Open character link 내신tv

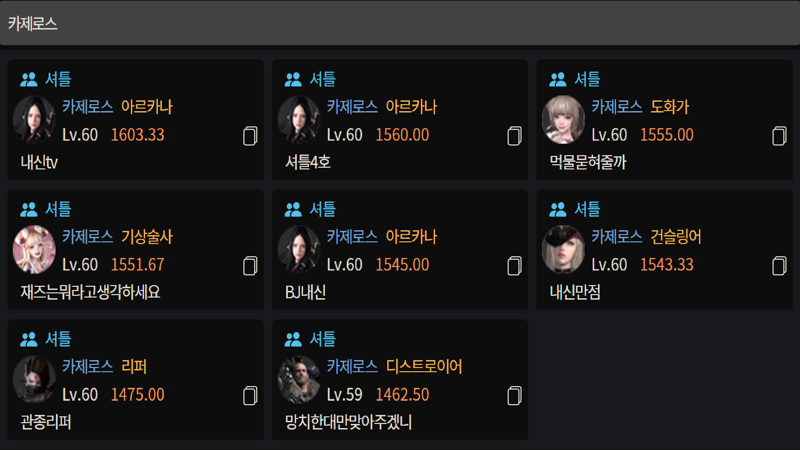[x=39, y=163]
